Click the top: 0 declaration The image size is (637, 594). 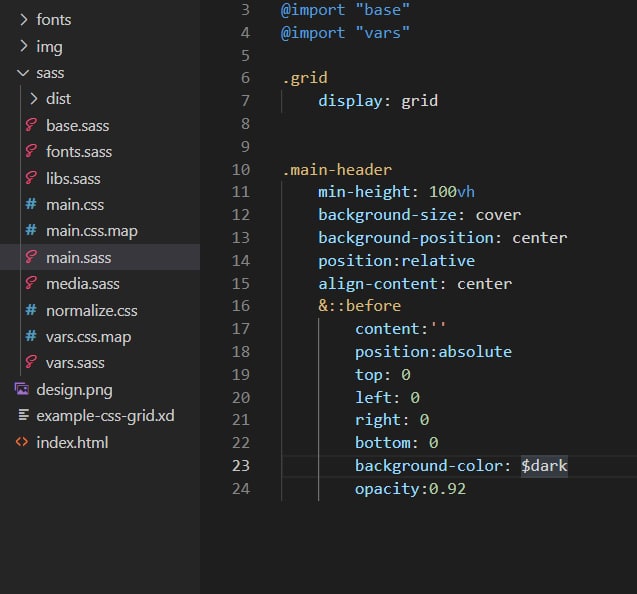[x=382, y=375]
